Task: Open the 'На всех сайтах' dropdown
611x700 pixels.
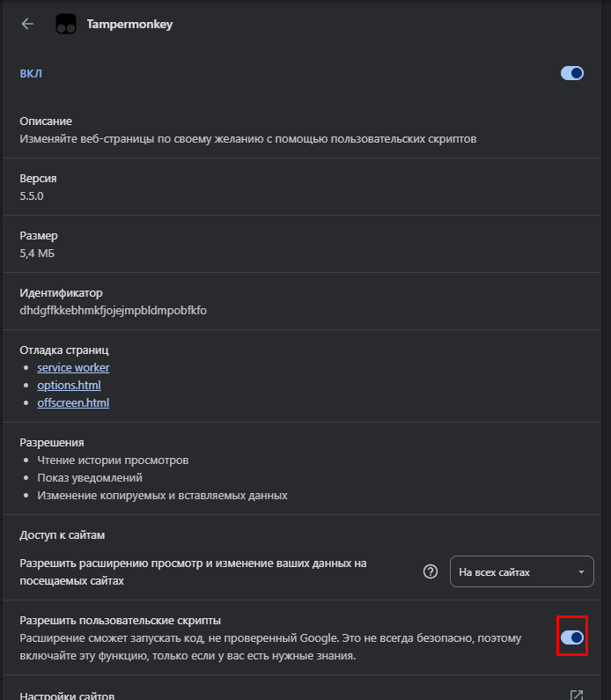Action: pos(522,571)
